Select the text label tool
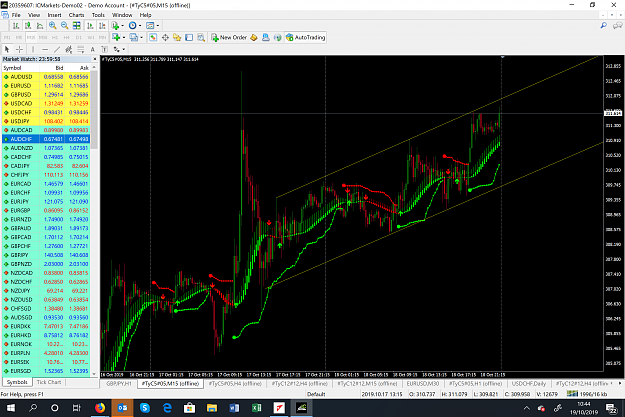The image size is (625, 417). click(x=104, y=49)
